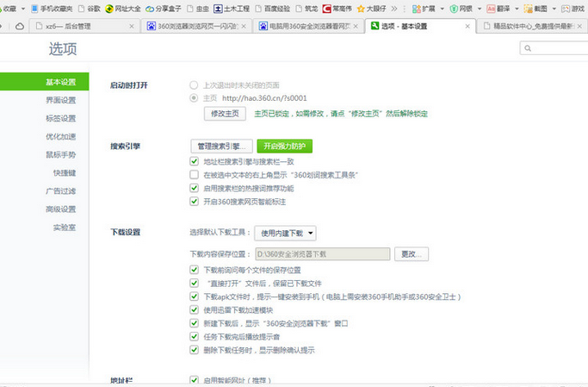Screen dimensions: 588x387
Task: Switch to the 360浏览器测览网页 tab
Action: click(197, 27)
